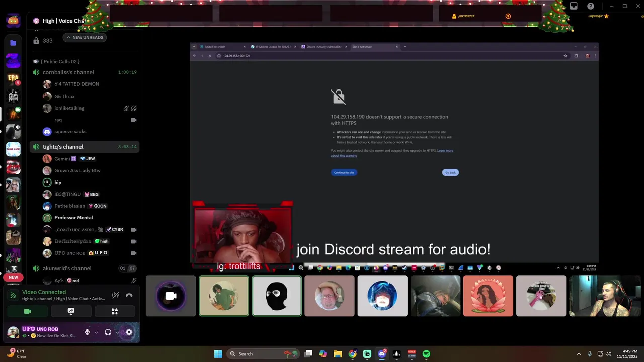Open Discord help question-mark icon
Viewport: 644px width, 362px height.
(x=591, y=6)
